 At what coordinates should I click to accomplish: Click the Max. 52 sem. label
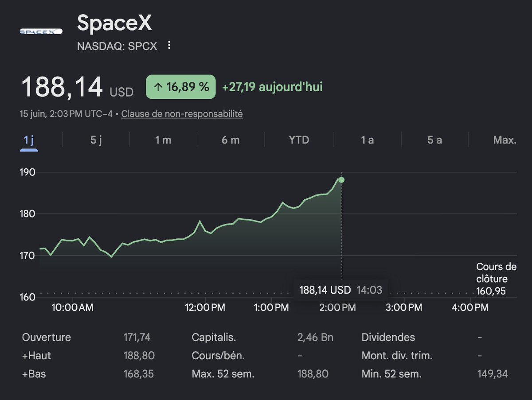coord(223,374)
